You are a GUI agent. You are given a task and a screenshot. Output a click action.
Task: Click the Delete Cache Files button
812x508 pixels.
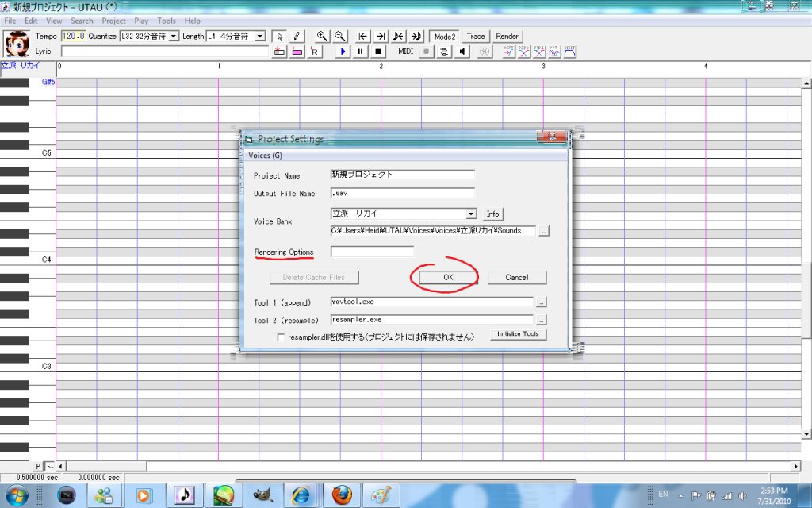(x=314, y=277)
